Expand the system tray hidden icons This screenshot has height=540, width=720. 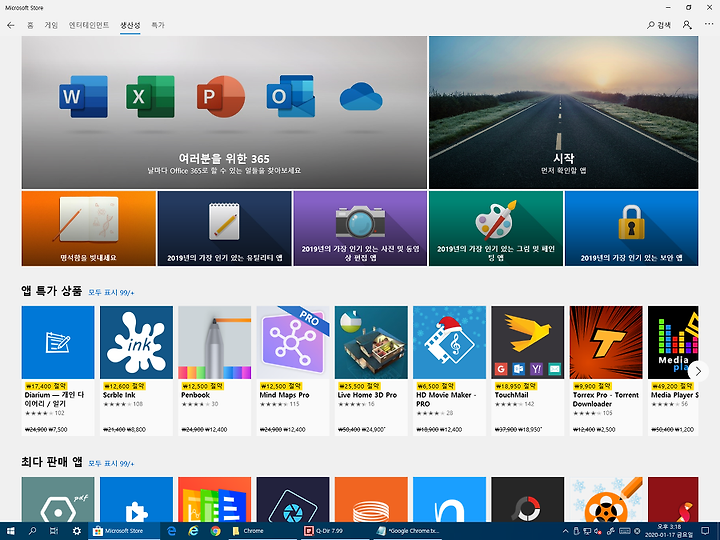click(x=565, y=531)
